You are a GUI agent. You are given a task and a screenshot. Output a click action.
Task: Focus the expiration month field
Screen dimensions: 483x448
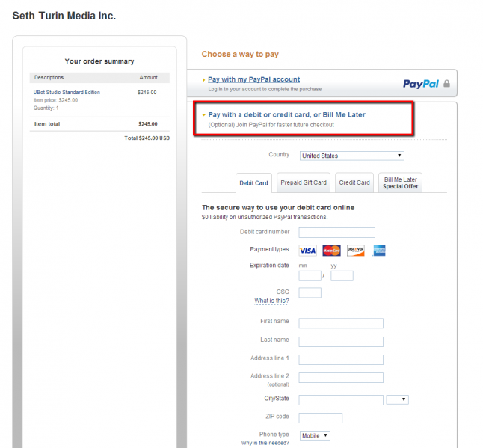(310, 276)
